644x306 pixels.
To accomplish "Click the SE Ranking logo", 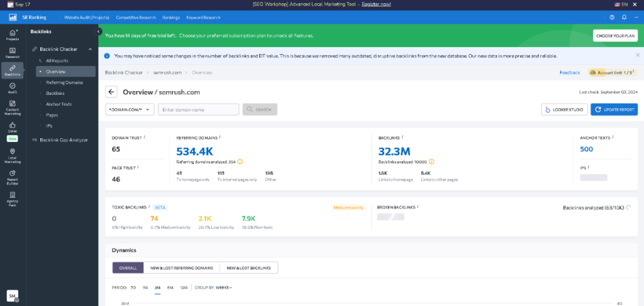I will click(28, 17).
